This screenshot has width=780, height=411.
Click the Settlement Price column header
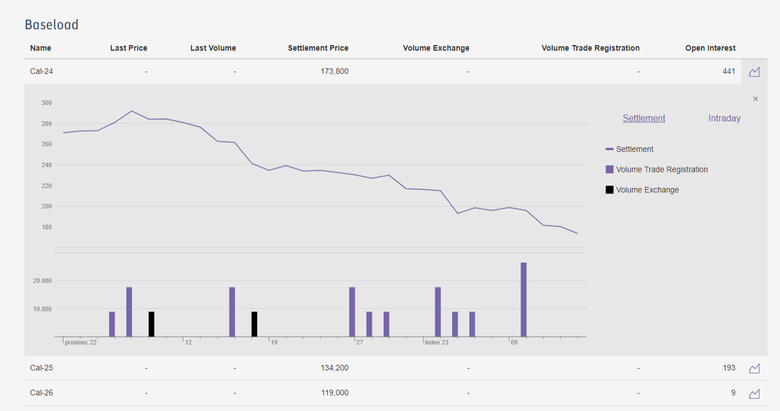tap(318, 47)
